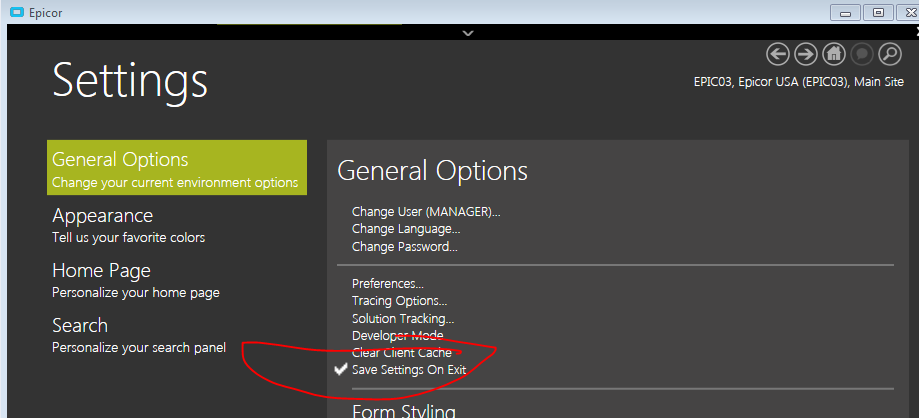Screen dimensions: 919x418
Task: Click the Epicor window title icon
Action: [x=18, y=12]
